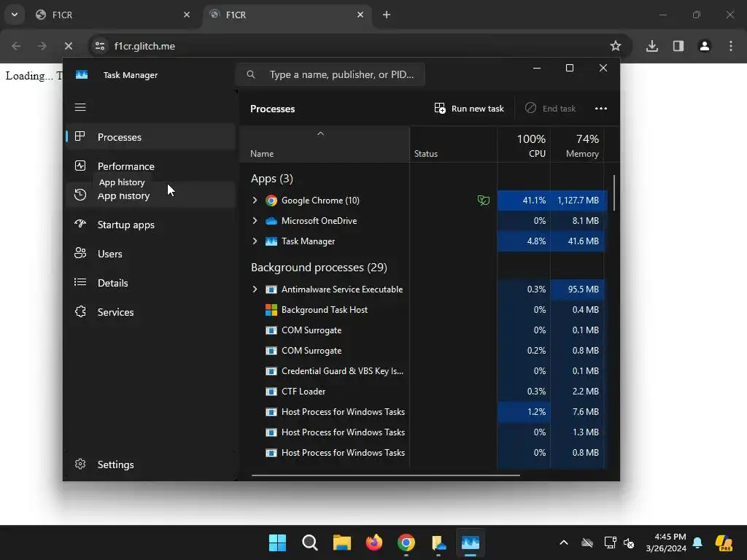The image size is (747, 560).
Task: Sort by CPU column header
Action: 524,145
